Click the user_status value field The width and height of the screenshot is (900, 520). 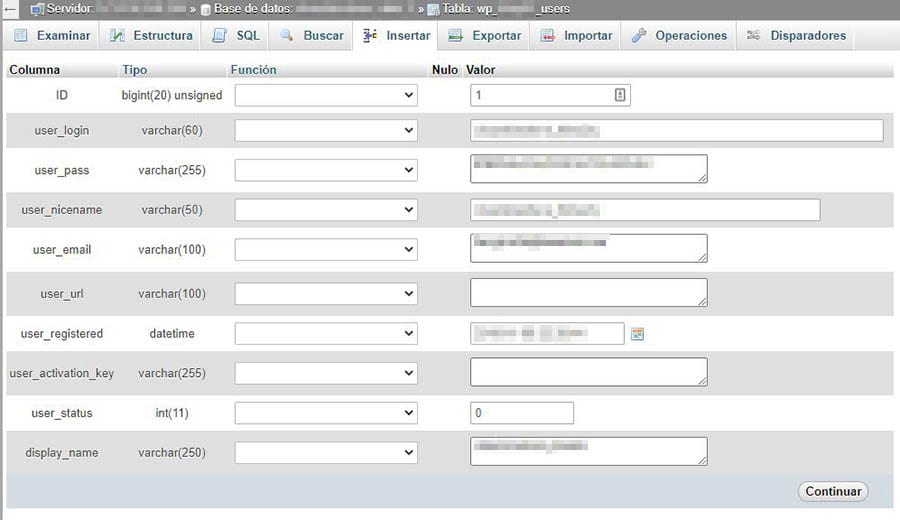[x=521, y=413]
